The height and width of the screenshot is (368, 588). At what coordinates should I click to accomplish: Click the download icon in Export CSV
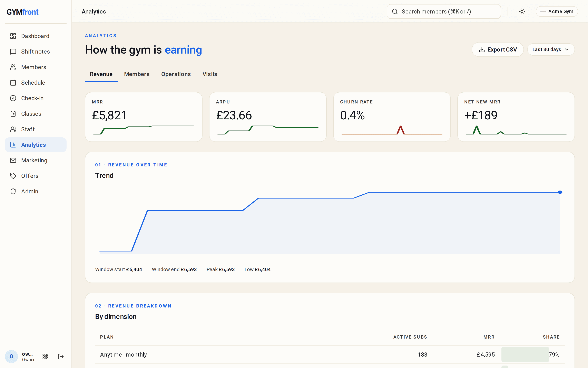482,50
